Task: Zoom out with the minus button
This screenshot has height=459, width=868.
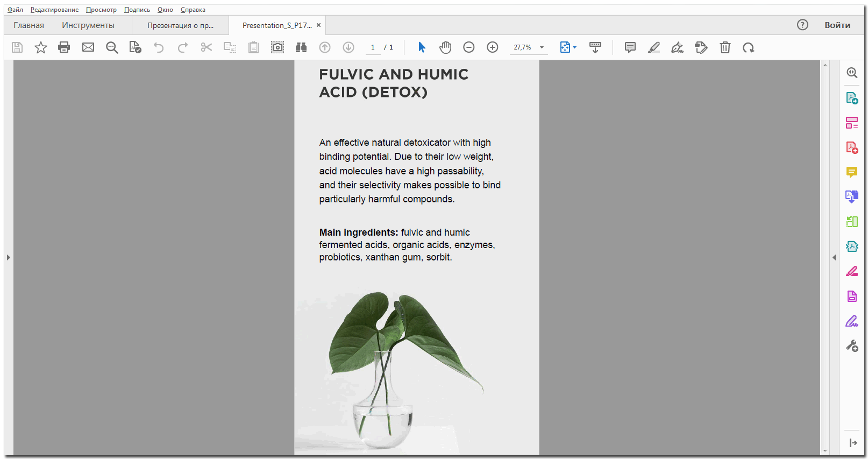Action: point(469,47)
